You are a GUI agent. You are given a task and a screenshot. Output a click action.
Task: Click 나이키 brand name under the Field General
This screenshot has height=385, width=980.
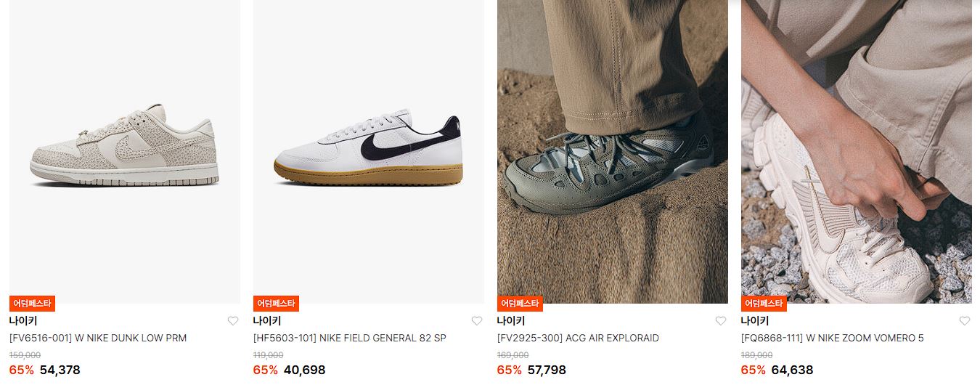(267, 321)
